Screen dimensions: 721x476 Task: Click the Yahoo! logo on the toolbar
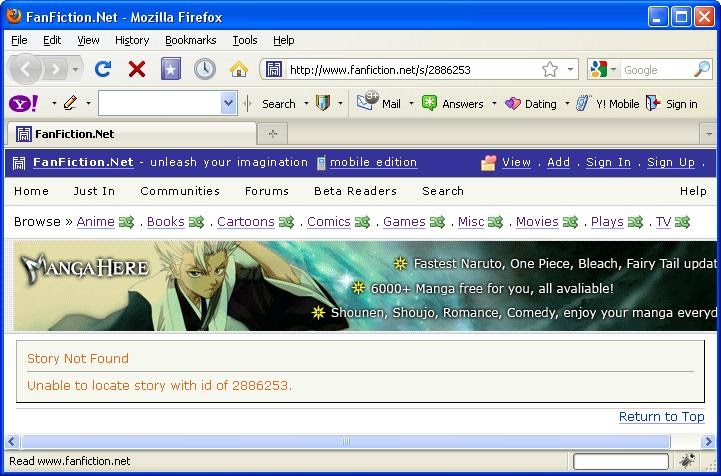[x=23, y=103]
